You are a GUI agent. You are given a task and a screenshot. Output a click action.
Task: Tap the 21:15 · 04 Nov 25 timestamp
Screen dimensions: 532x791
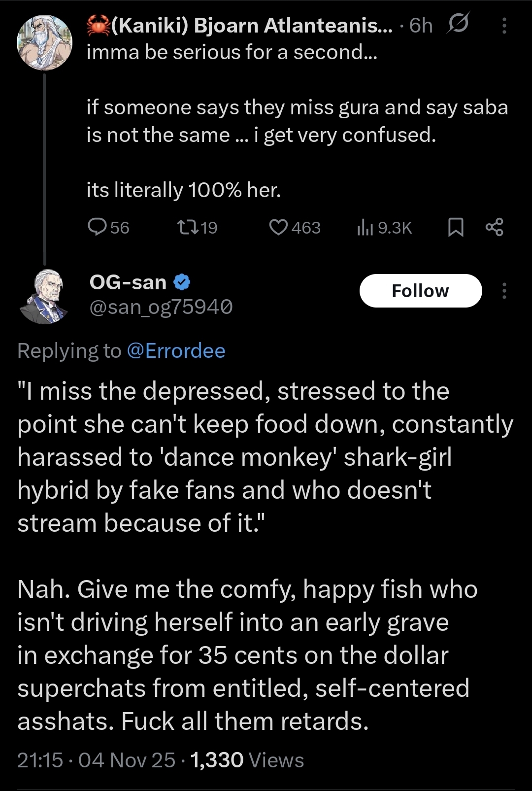click(x=96, y=760)
